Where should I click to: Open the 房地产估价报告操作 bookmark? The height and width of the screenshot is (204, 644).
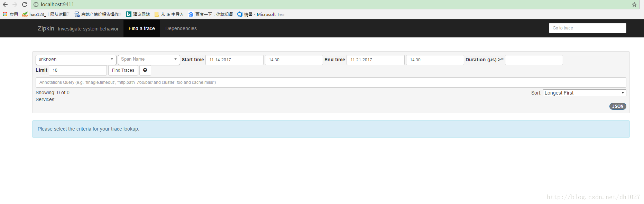(x=98, y=14)
